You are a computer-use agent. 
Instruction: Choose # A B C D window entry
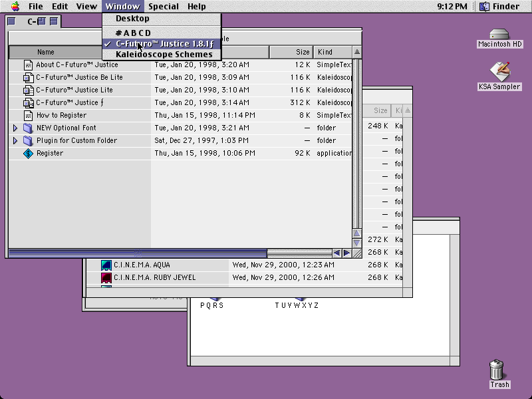(162, 33)
